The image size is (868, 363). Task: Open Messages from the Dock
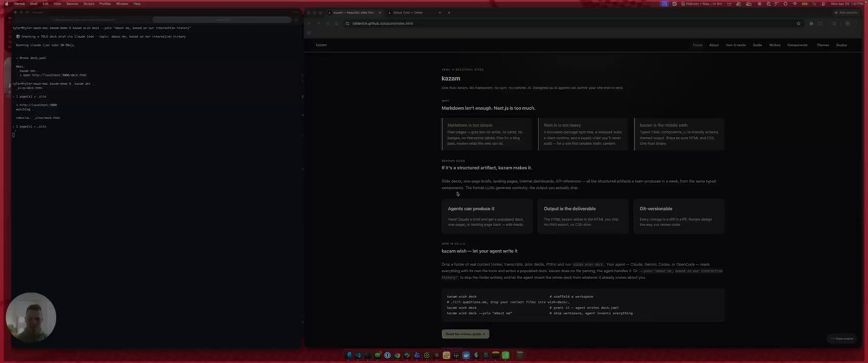pos(378,355)
